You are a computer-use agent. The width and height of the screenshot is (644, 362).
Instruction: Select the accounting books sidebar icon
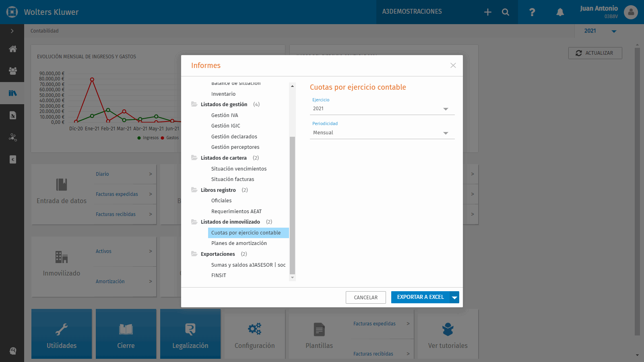pyautogui.click(x=13, y=93)
